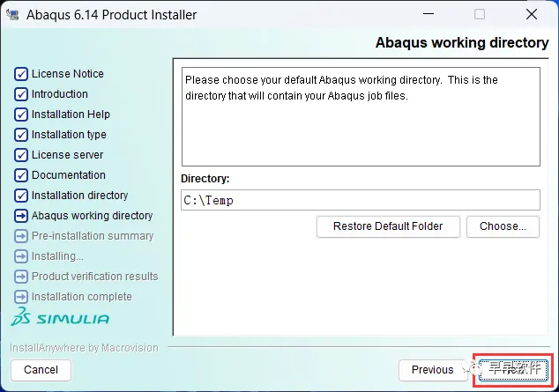Viewport: 559px width, 392px height.
Task: Click the Installing... step arrow icon
Action: click(21, 256)
